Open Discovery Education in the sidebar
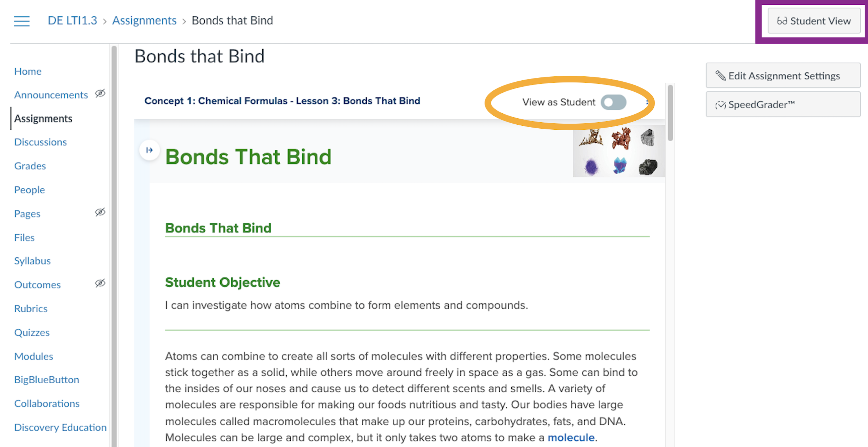 60,428
